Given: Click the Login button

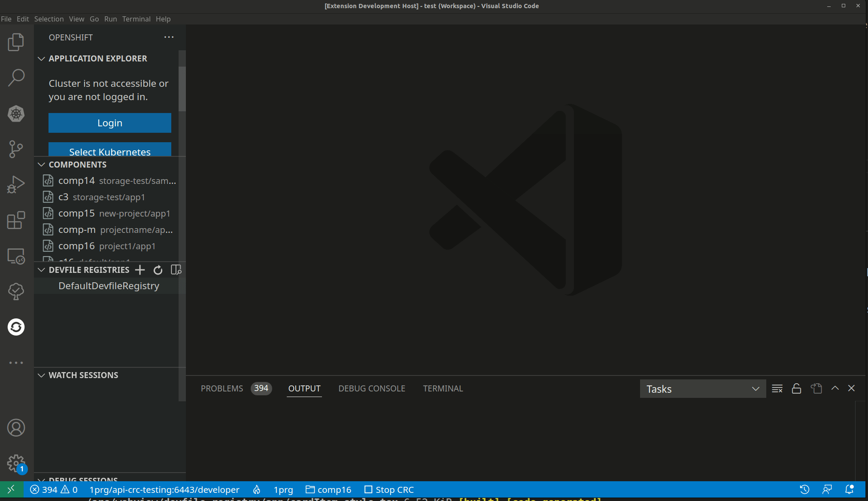Looking at the screenshot, I should [110, 123].
